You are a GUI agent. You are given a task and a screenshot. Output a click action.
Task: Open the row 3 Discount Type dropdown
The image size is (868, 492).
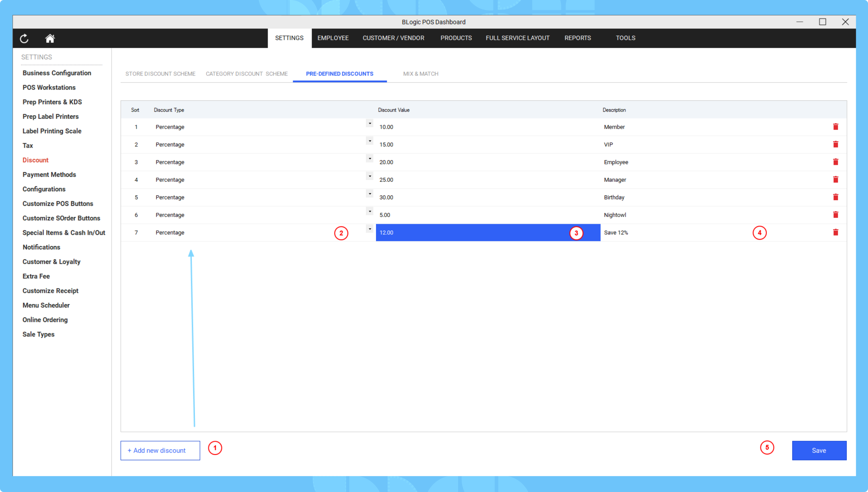pyautogui.click(x=370, y=159)
